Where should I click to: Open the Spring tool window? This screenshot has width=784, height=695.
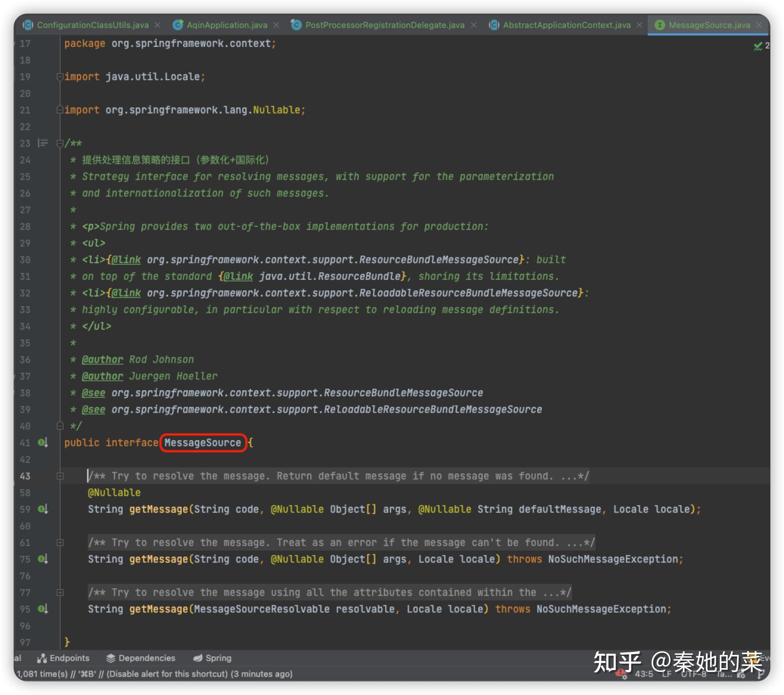coord(213,658)
